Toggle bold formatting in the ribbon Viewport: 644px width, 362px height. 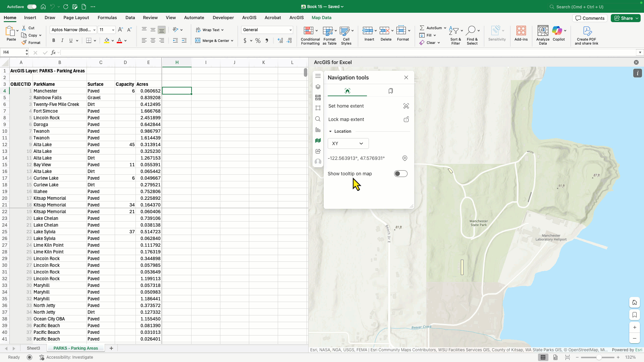coord(54,41)
